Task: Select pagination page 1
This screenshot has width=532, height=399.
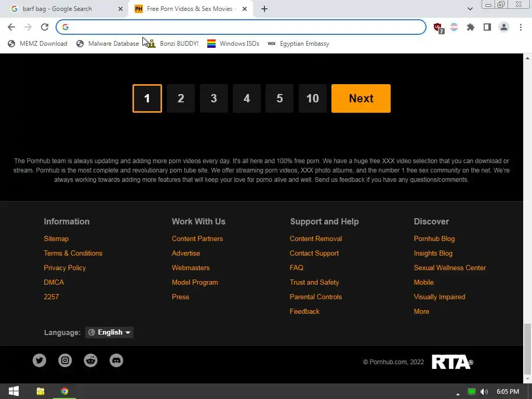Action: [147, 98]
